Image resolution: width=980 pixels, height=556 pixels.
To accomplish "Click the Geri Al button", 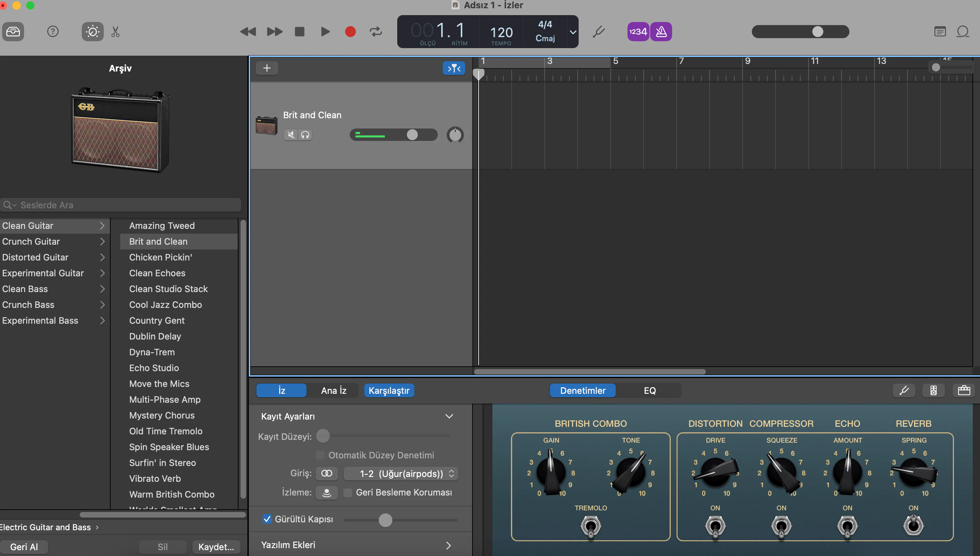I will 24,547.
